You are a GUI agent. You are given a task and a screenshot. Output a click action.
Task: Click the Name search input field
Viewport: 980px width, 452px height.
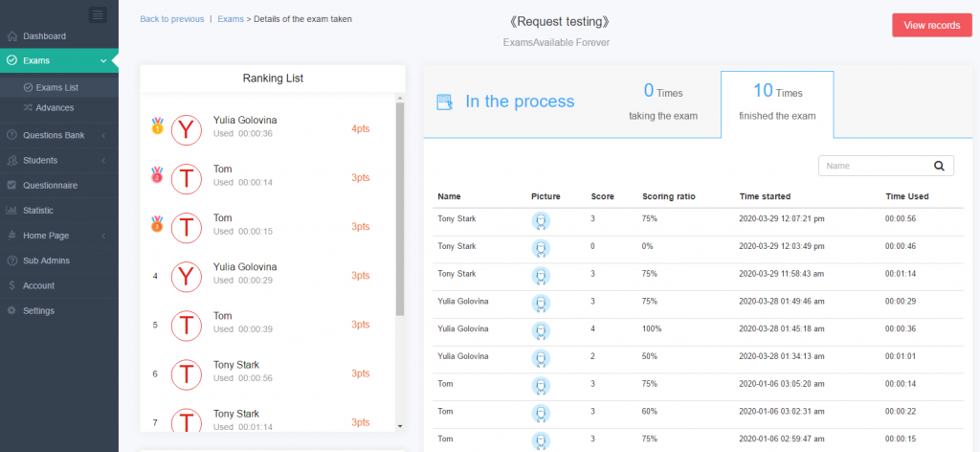tap(874, 166)
